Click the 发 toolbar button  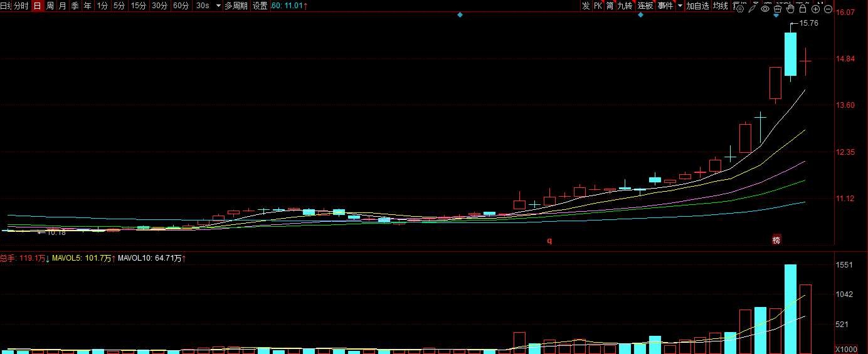pyautogui.click(x=586, y=6)
